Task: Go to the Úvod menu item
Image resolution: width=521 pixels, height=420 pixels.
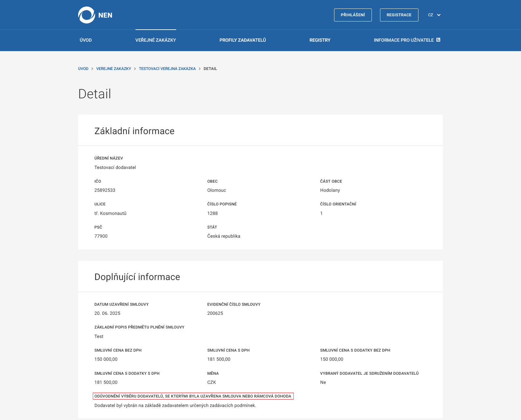Action: tap(86, 40)
